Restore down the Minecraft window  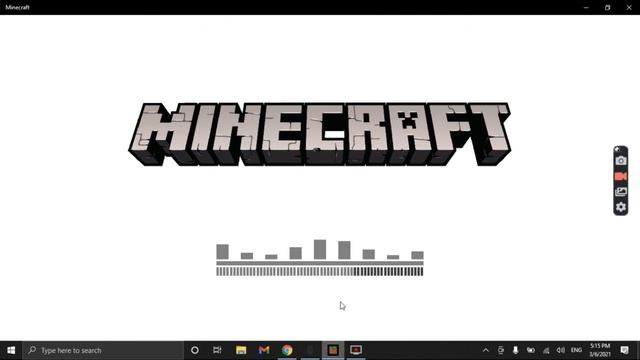pos(607,7)
